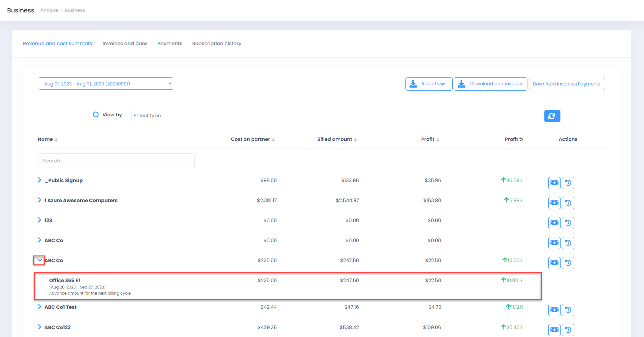Click the ABC Co123 name

point(58,327)
